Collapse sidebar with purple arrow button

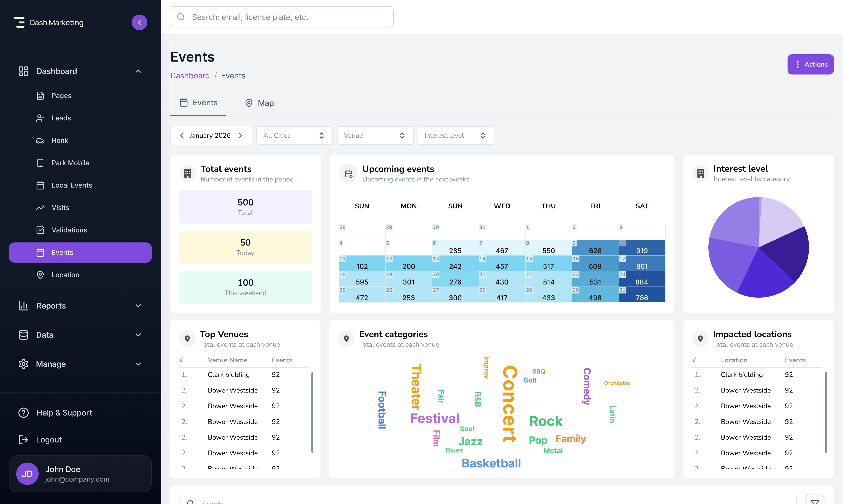139,22
